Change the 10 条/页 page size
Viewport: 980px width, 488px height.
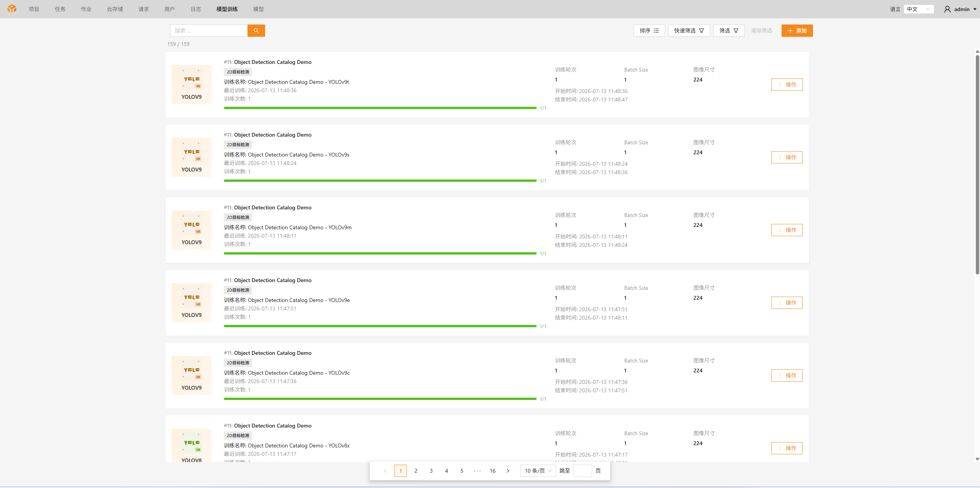pos(538,471)
